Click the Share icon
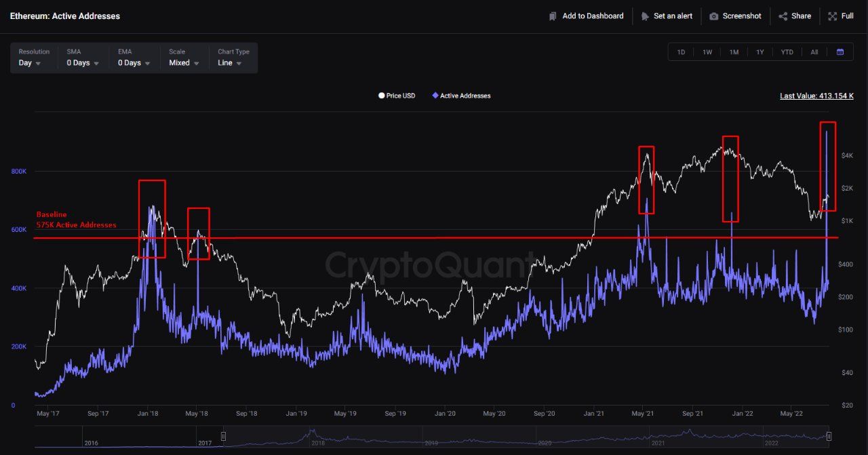Viewport: 868px width, 455px height. click(783, 16)
